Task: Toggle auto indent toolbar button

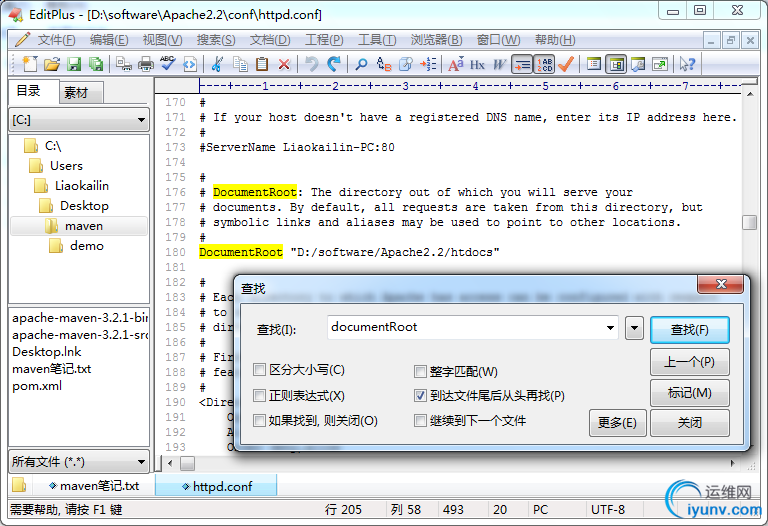Action: (x=522, y=64)
